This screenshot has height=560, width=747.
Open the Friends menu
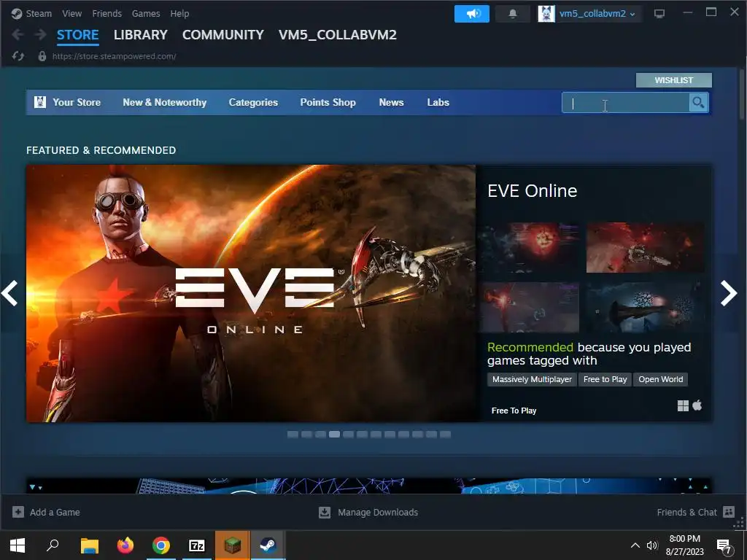pyautogui.click(x=107, y=13)
